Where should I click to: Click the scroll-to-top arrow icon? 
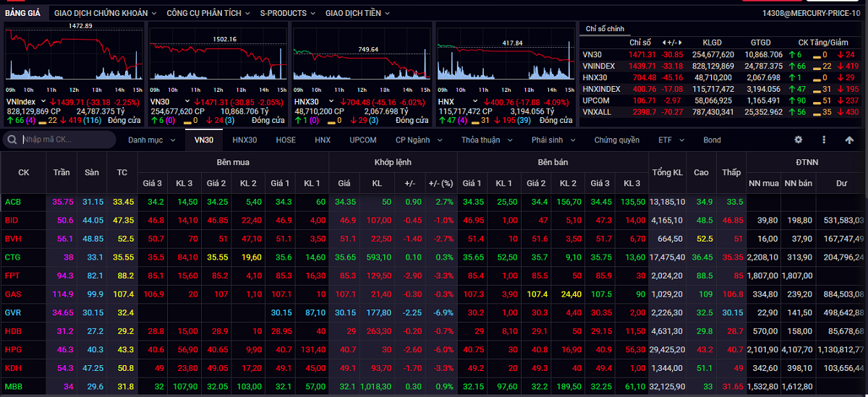point(848,140)
